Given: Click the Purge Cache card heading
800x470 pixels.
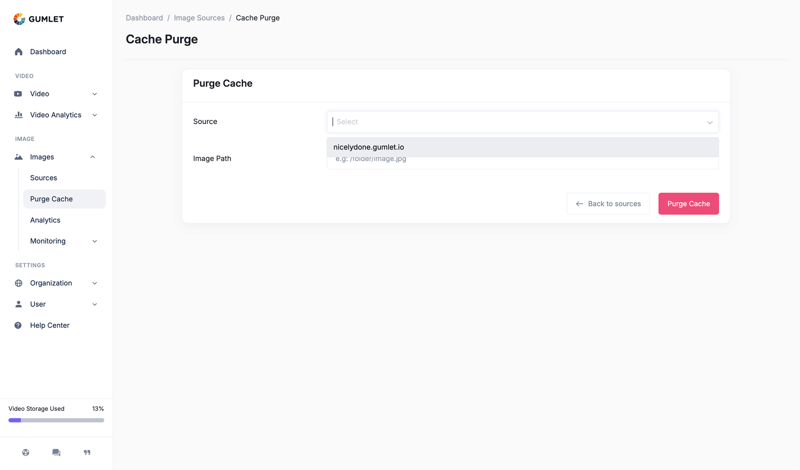Looking at the screenshot, I should click(x=222, y=83).
